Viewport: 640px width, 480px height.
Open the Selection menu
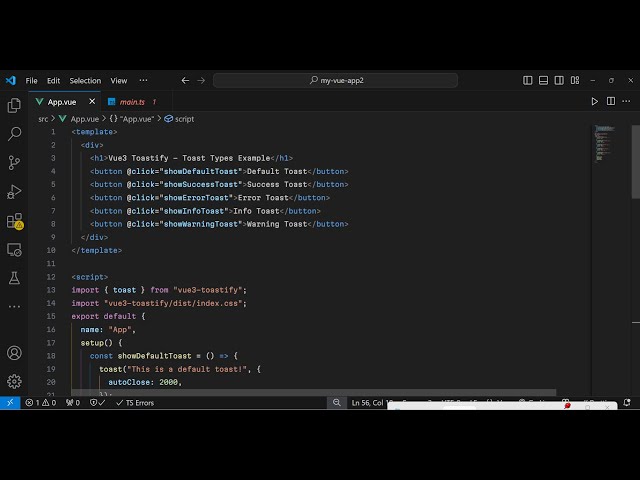(85, 80)
